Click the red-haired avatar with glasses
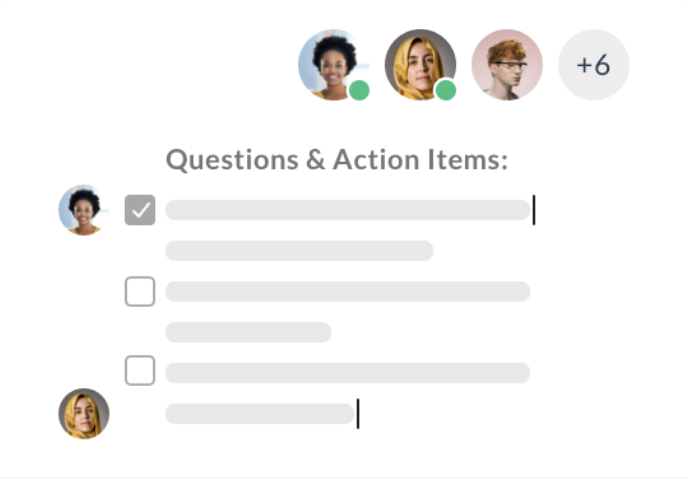The height and width of the screenshot is (478, 688). (507, 65)
